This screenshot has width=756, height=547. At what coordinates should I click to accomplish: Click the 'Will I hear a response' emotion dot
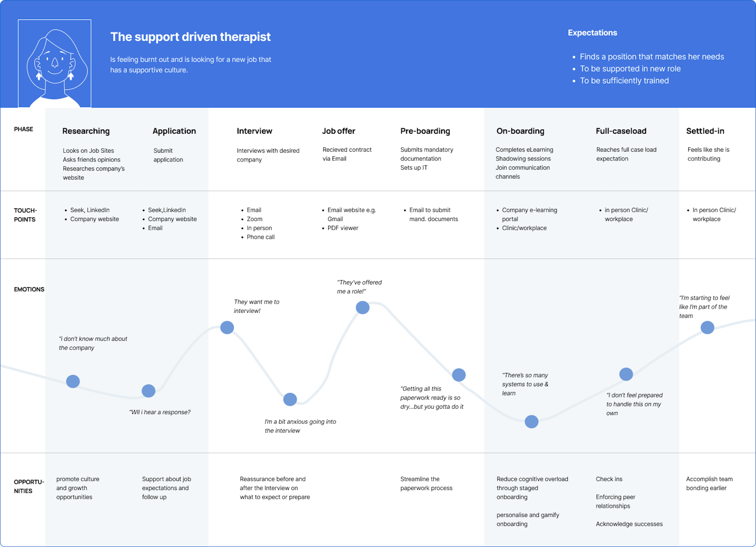tap(148, 391)
